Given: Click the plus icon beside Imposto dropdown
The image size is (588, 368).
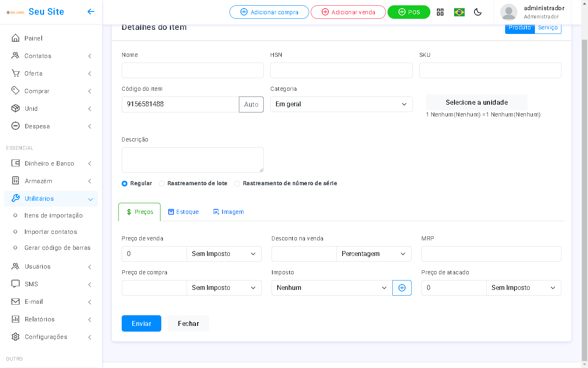Looking at the screenshot, I should pyautogui.click(x=402, y=288).
